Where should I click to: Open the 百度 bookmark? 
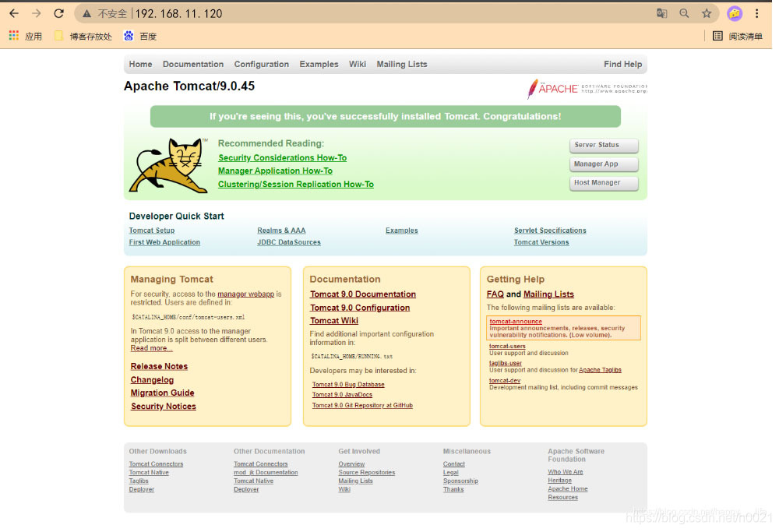pyautogui.click(x=140, y=37)
